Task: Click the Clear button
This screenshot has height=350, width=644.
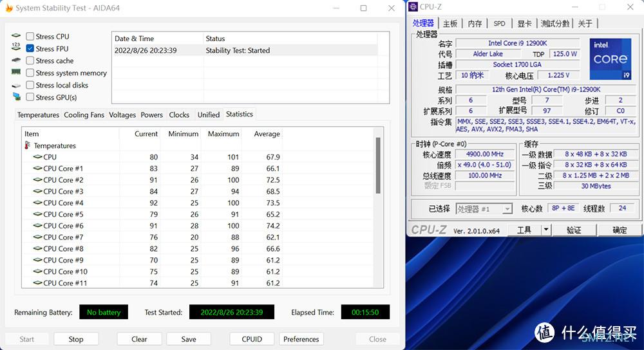Action: click(x=139, y=339)
